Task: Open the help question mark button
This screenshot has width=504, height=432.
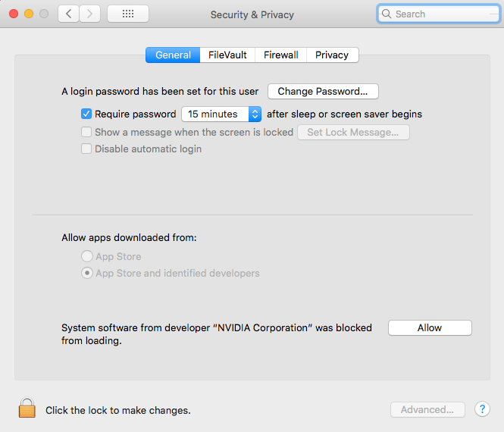Action: pyautogui.click(x=482, y=409)
